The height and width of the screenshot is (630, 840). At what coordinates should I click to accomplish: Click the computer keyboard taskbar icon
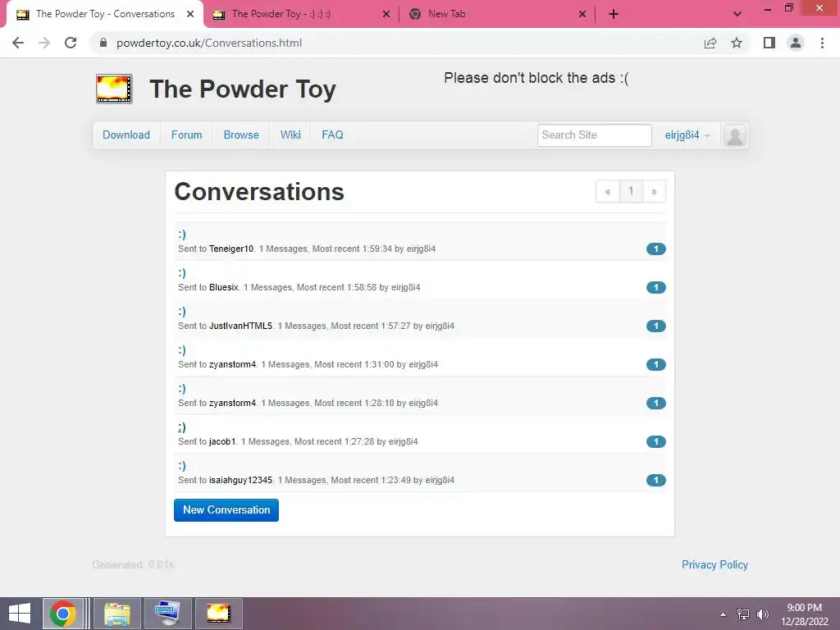pyautogui.click(x=167, y=614)
